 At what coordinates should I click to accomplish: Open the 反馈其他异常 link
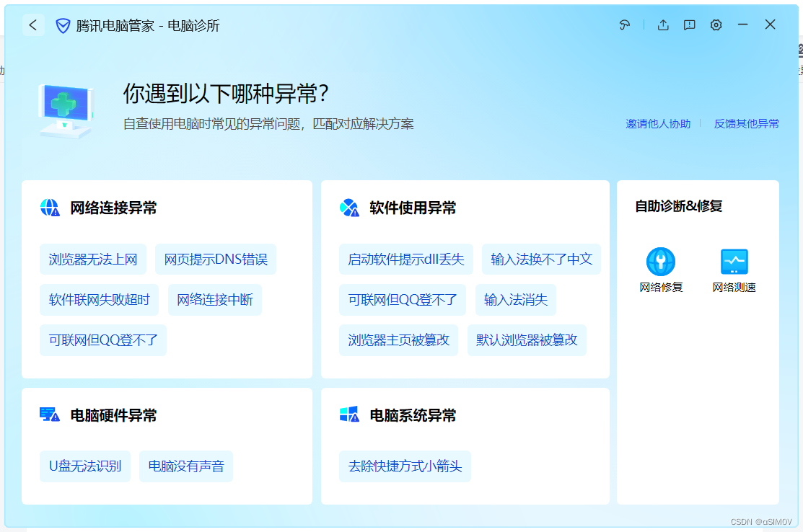pyautogui.click(x=746, y=124)
